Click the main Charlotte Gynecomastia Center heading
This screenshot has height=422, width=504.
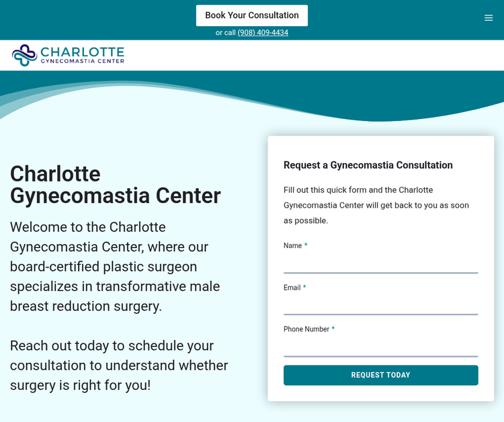tap(115, 185)
